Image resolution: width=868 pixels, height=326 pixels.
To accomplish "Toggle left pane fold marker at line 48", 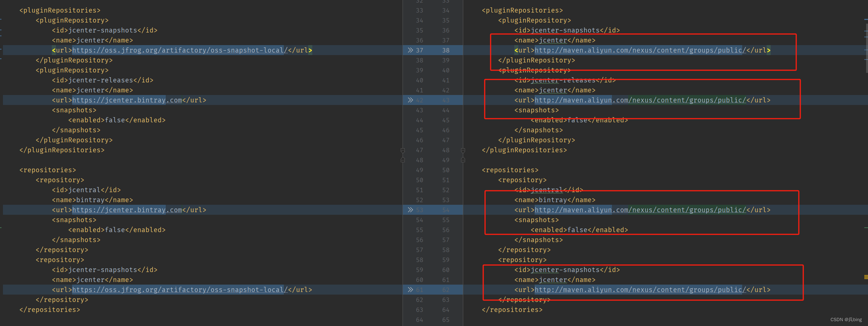I will click(x=403, y=160).
